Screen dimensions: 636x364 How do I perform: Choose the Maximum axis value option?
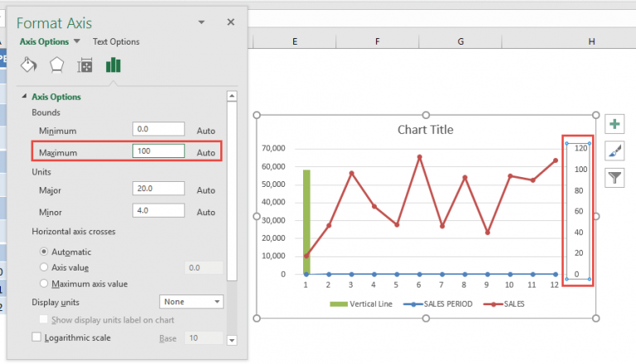tap(44, 284)
